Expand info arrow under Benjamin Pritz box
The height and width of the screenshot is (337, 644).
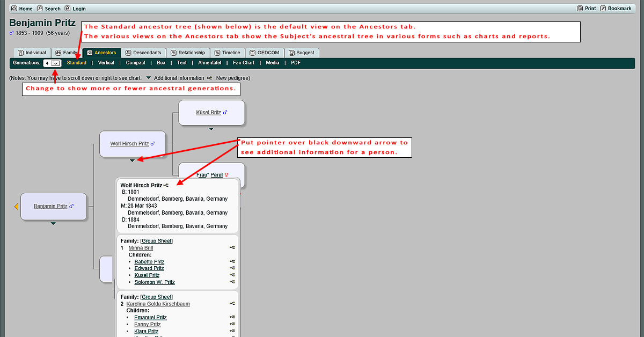(x=53, y=223)
